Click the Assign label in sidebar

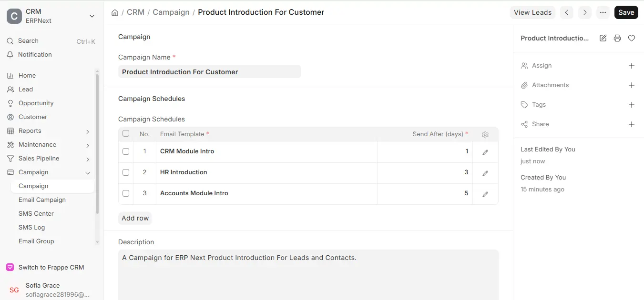542,66
